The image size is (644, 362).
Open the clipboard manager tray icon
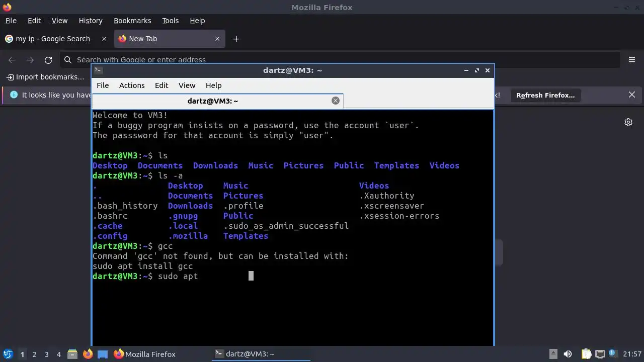[x=586, y=354]
